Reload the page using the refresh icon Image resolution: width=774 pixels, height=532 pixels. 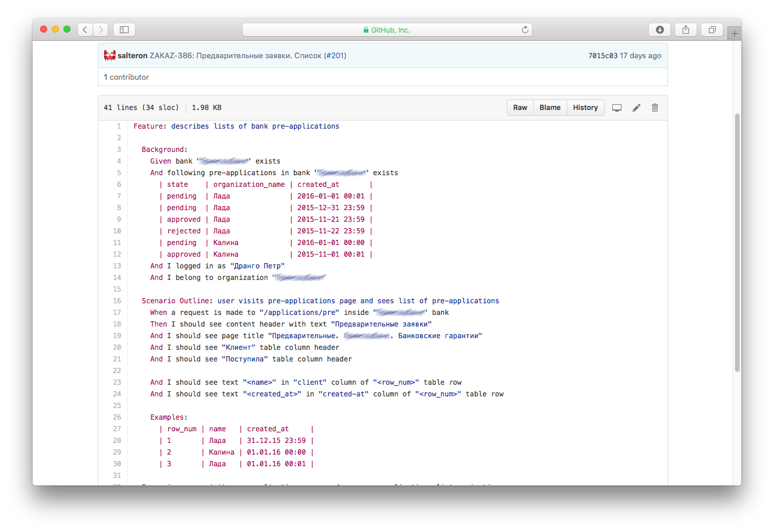tap(525, 30)
